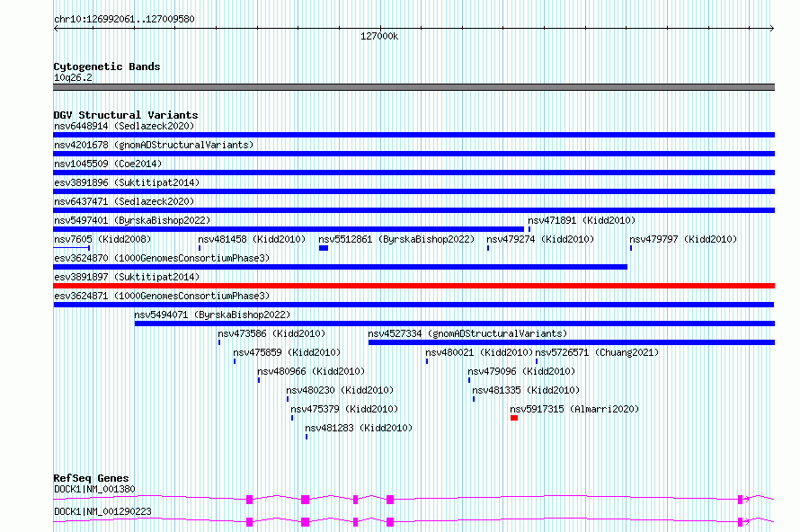Click first magenta exon of DOCK1|NM_001380

click(250, 500)
